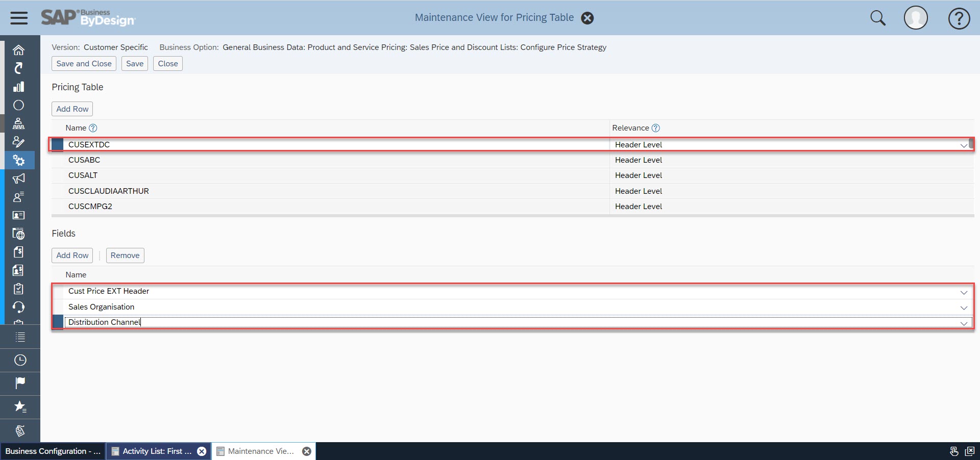Open the headset service desk icon

(18, 307)
